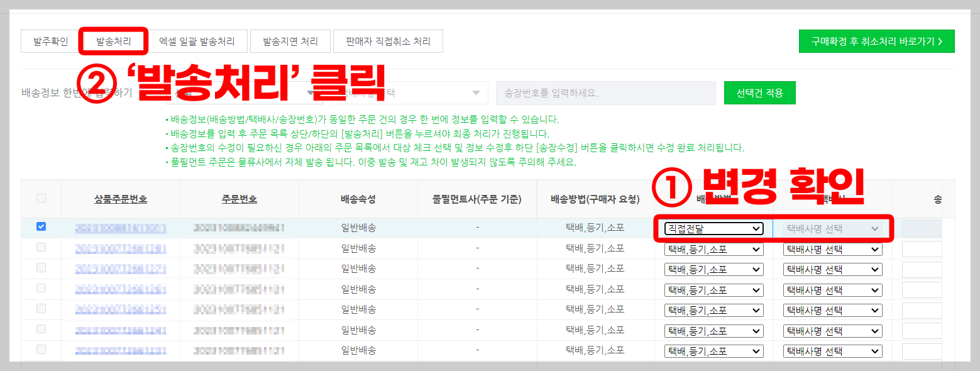This screenshot has width=980, height=371.
Task: Uncheck the checked checkbox of the first order row
Action: tap(41, 226)
